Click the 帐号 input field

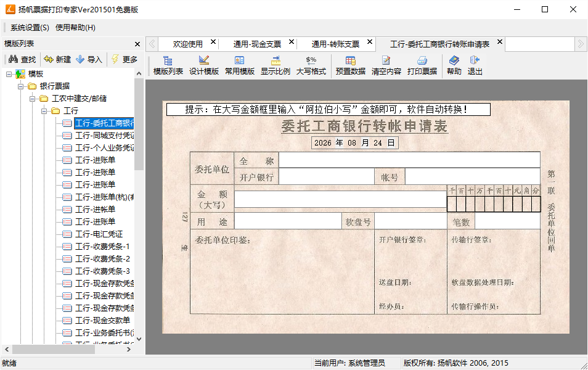coord(473,176)
